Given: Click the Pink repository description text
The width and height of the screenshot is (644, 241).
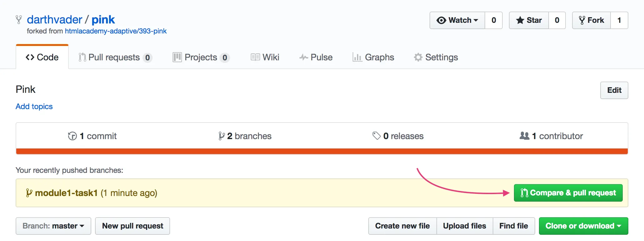Looking at the screenshot, I should pyautogui.click(x=25, y=89).
